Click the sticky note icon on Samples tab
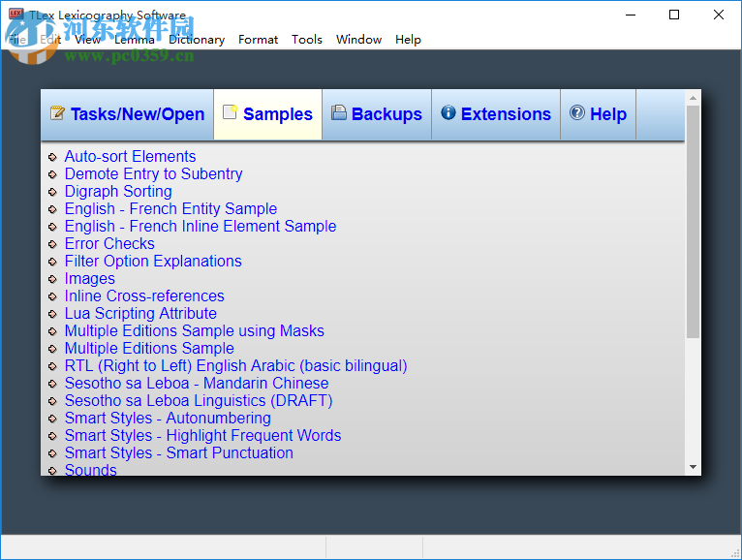The height and width of the screenshot is (560, 742). [230, 112]
